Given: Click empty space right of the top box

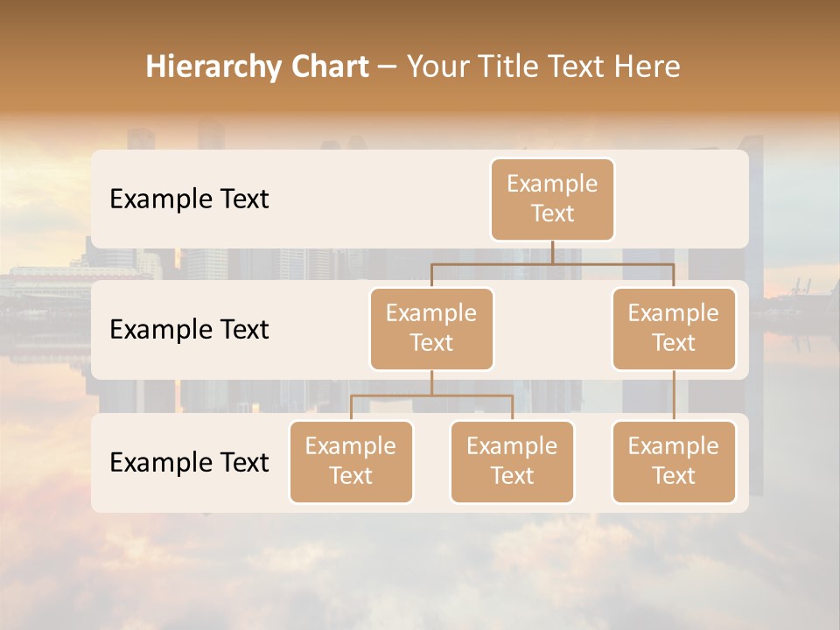Looking at the screenshot, I should [x=682, y=199].
